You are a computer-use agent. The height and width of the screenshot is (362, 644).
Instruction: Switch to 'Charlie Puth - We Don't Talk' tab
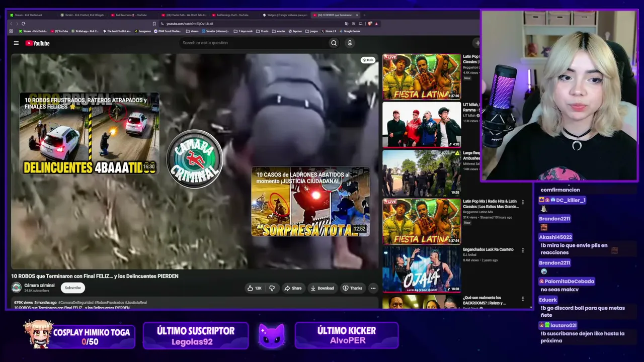point(184,15)
